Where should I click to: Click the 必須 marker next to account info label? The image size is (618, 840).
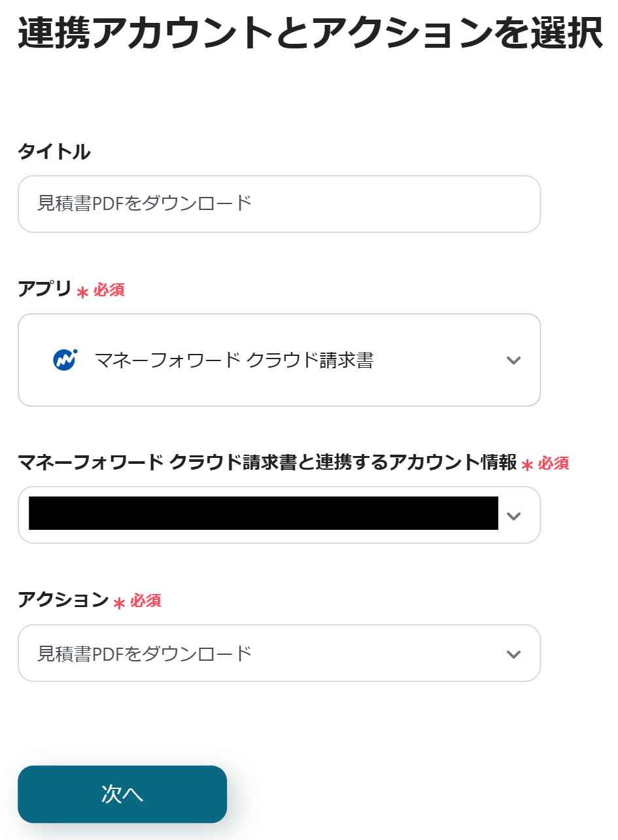pyautogui.click(x=553, y=463)
